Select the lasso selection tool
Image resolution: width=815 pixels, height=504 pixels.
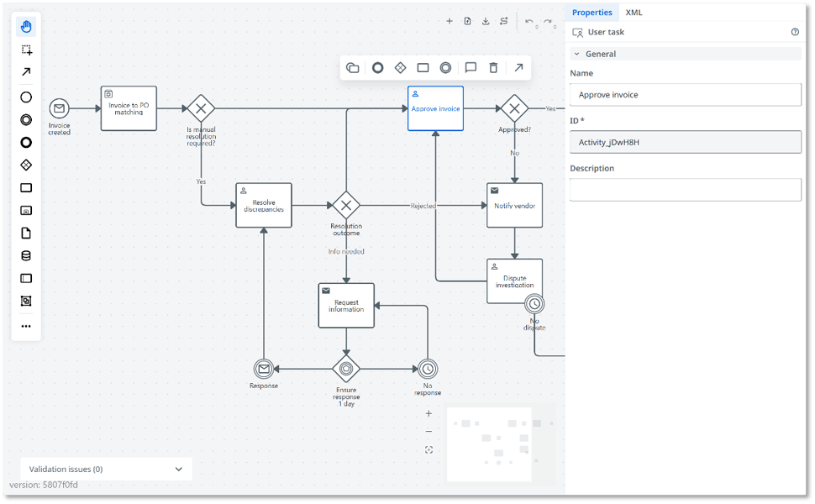[x=26, y=50]
